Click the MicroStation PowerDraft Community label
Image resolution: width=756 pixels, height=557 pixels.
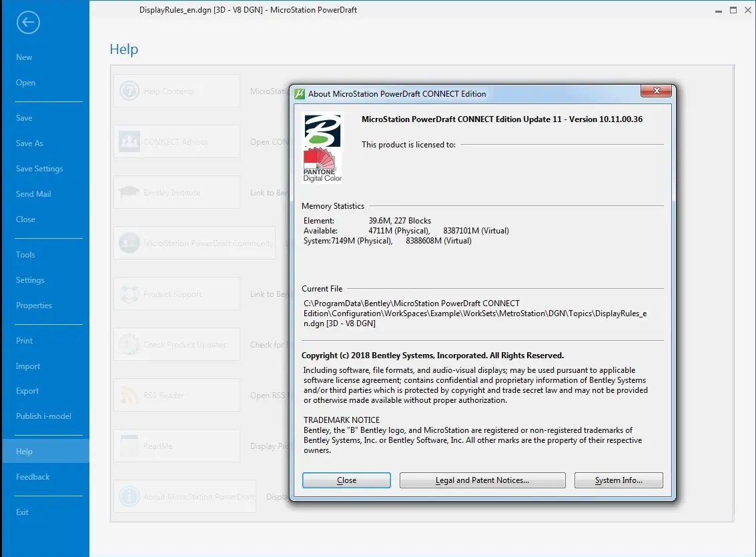coord(208,243)
